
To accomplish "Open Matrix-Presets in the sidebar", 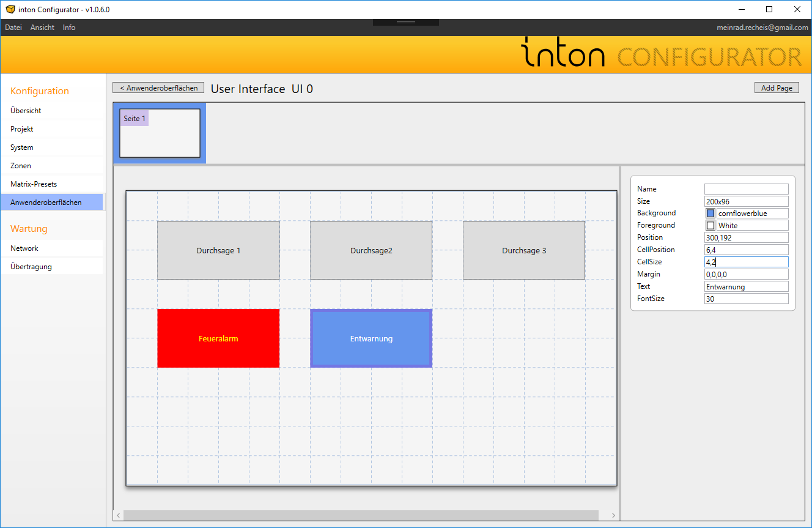I will [34, 184].
